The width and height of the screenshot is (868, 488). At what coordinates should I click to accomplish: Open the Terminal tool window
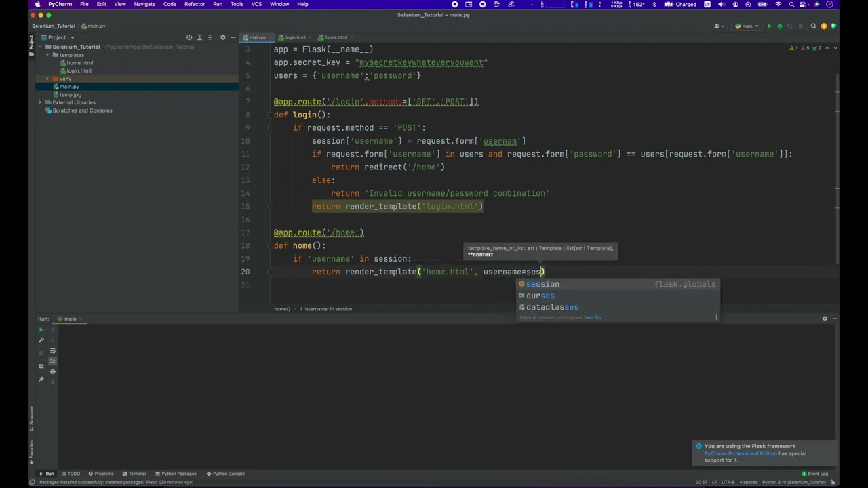134,474
